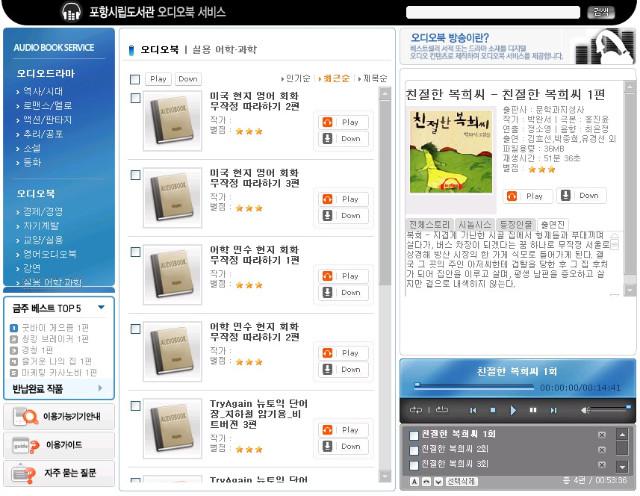Download 어학 연수 현지 회화 무작정 따라하기 2편

pos(343,369)
